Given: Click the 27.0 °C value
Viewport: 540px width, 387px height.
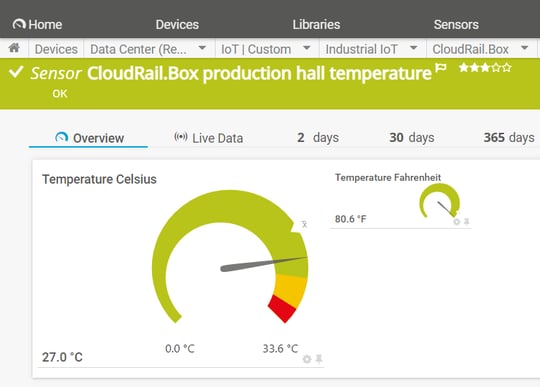Looking at the screenshot, I should tap(62, 357).
